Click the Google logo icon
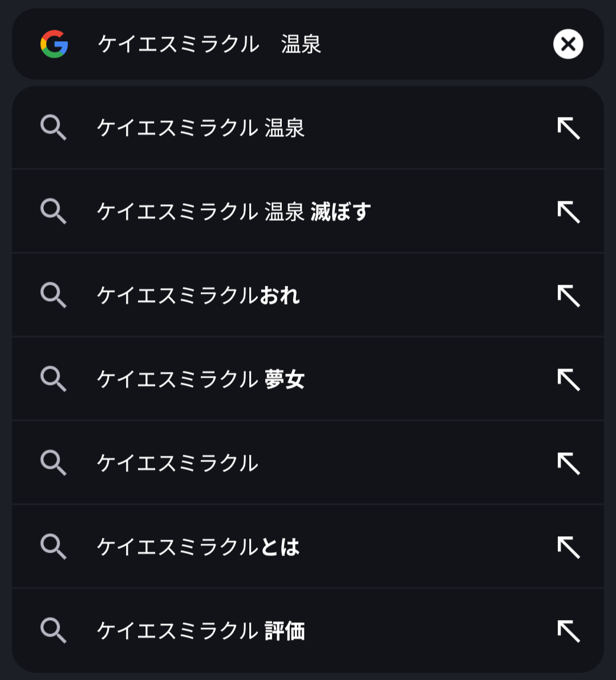616x680 pixels. pyautogui.click(x=54, y=44)
